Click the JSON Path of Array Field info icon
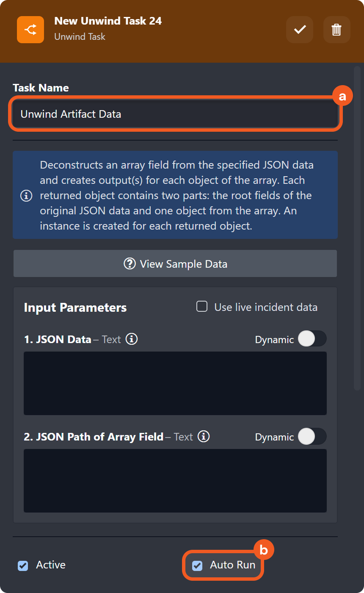 [204, 437]
